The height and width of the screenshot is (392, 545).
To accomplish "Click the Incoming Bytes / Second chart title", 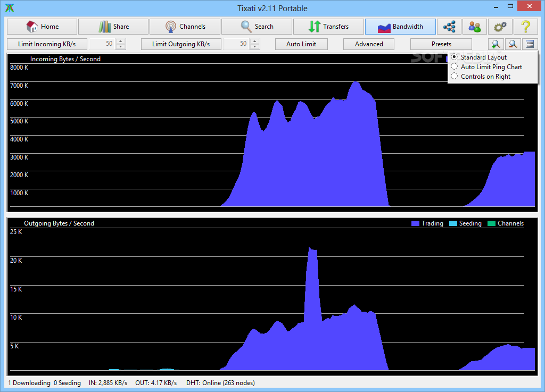I will (x=65, y=59).
